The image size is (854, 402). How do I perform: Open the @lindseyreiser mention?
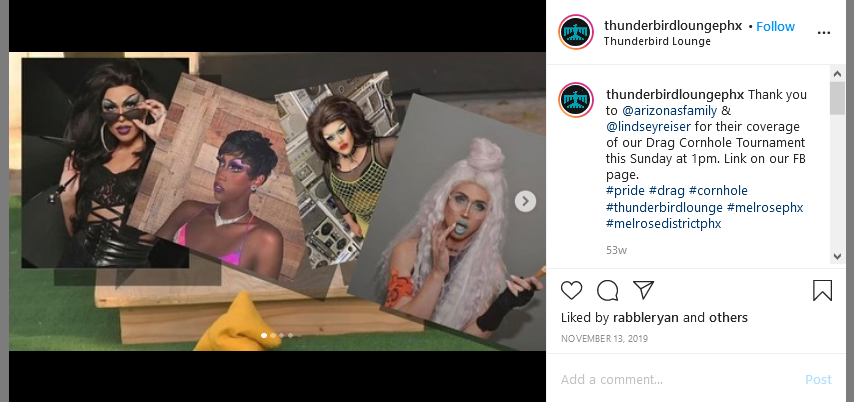(648, 126)
